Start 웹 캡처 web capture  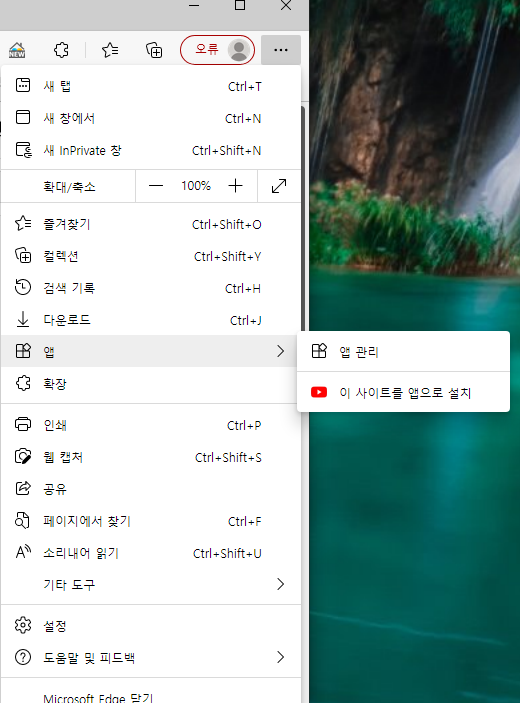[151, 457]
